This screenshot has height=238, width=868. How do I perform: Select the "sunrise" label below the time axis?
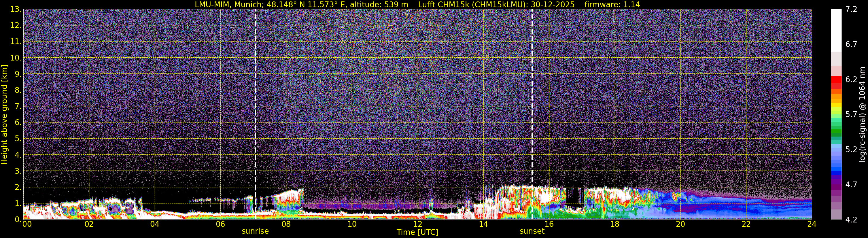pyautogui.click(x=255, y=231)
